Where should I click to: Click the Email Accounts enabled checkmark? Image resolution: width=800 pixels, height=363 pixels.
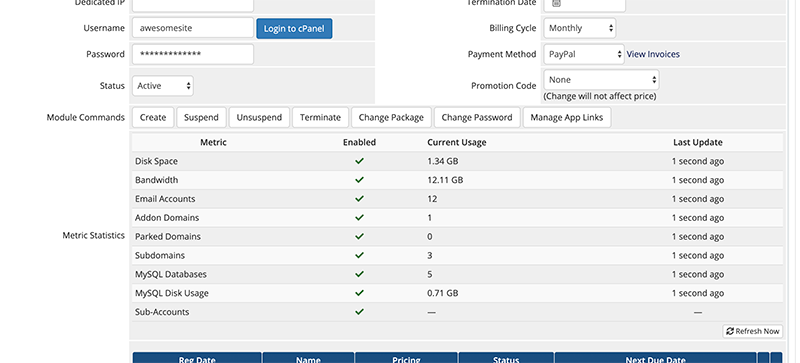[359, 199]
